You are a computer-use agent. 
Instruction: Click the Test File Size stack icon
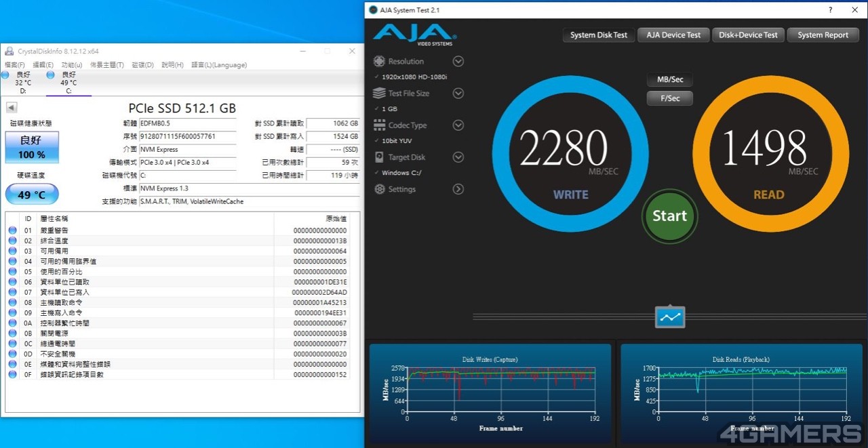click(x=379, y=93)
